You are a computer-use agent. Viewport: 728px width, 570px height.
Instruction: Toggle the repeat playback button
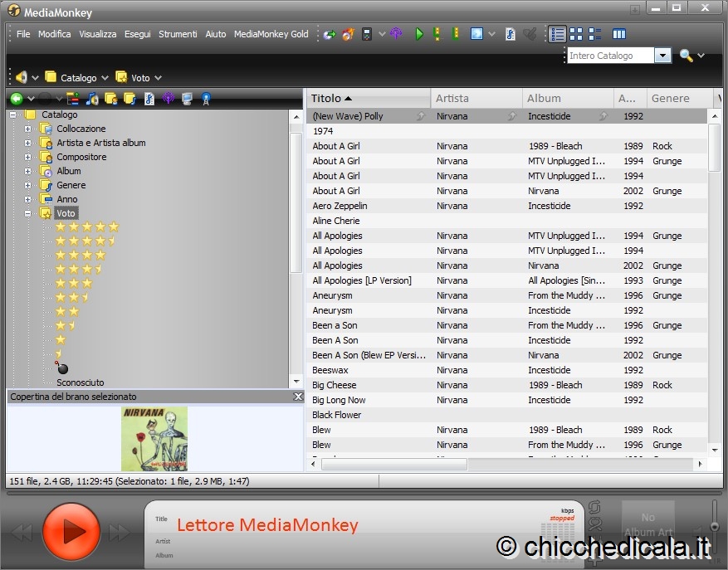594,508
